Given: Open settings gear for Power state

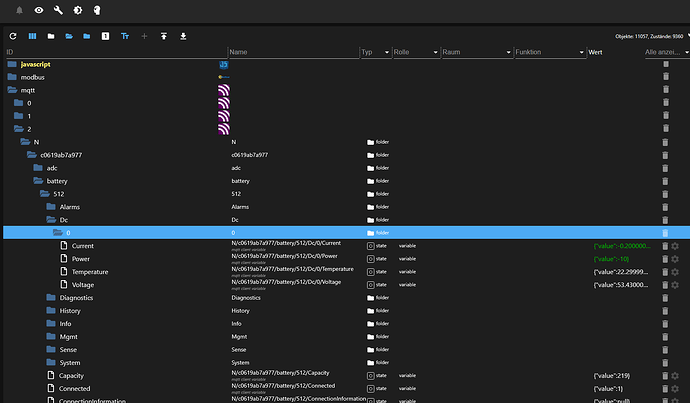Looking at the screenshot, I should pos(675,259).
